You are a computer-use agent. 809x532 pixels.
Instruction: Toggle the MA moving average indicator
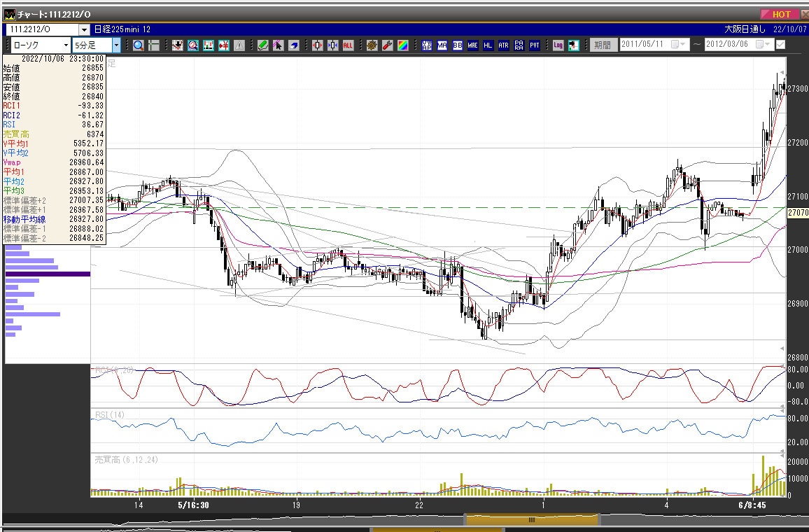pos(442,45)
